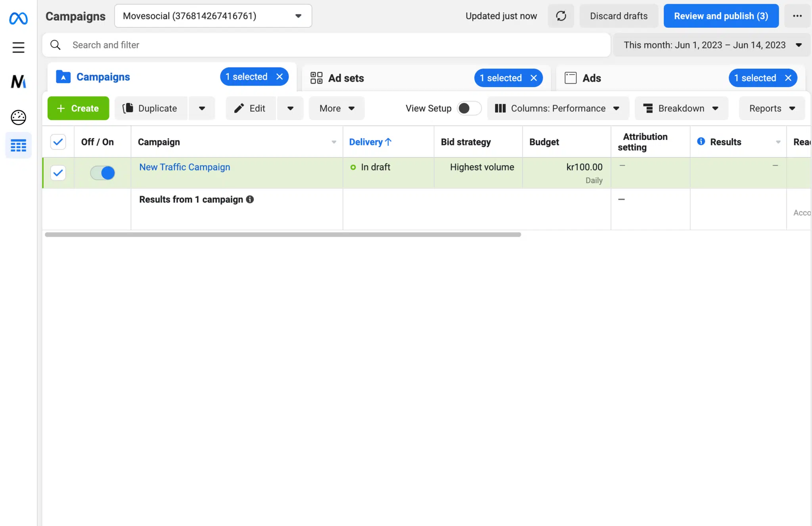Open the three-dot more options menu
Viewport: 812px width, 526px height.
797,16
